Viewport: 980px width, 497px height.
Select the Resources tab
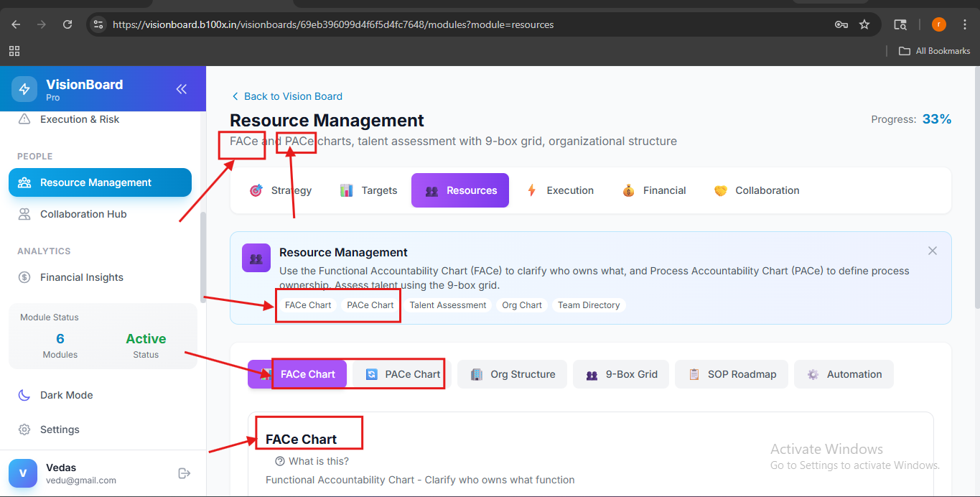coord(460,190)
